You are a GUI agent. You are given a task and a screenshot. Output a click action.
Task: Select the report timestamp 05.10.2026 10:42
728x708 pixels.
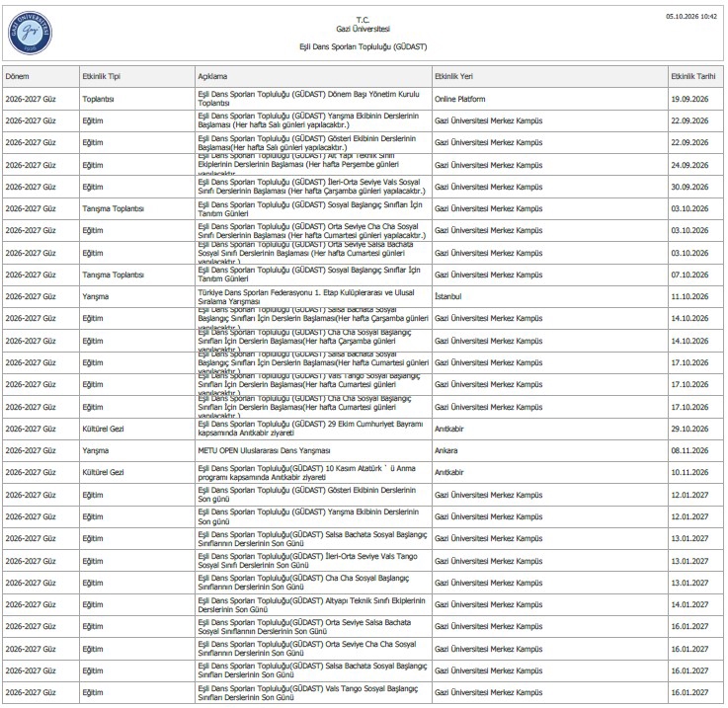[691, 16]
